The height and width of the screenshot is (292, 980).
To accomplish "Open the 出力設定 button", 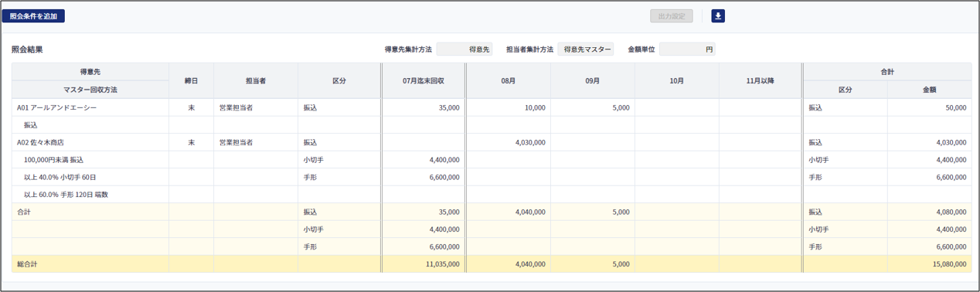I will (671, 15).
